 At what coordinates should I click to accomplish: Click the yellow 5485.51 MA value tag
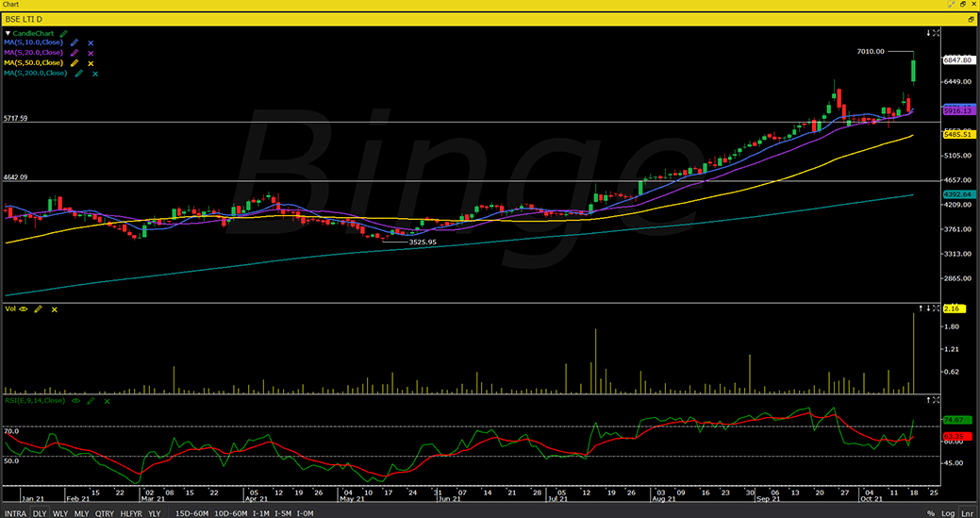957,134
